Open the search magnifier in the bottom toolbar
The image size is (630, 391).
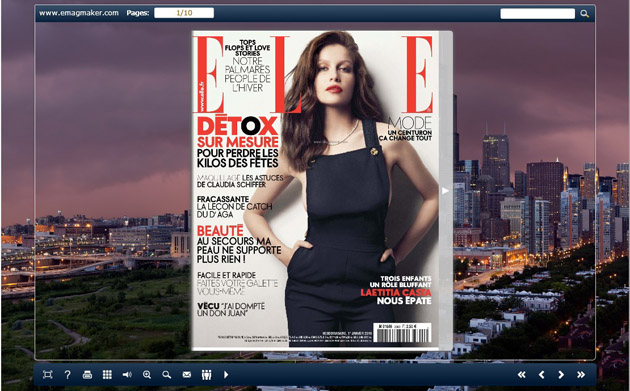(x=167, y=375)
